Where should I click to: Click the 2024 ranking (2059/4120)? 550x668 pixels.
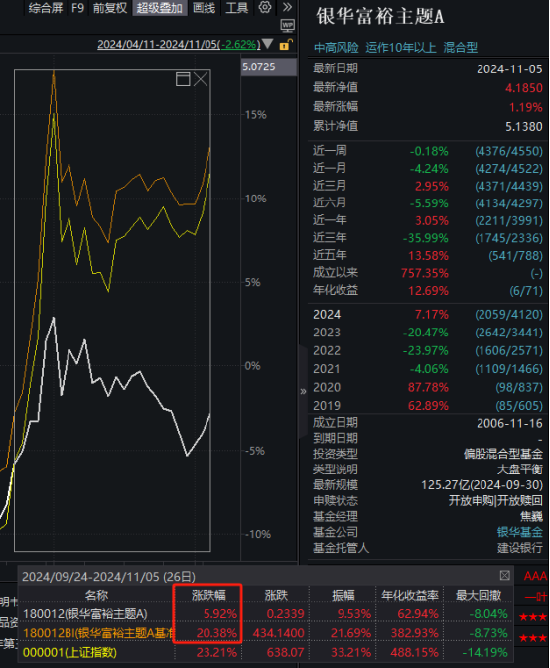(x=509, y=314)
